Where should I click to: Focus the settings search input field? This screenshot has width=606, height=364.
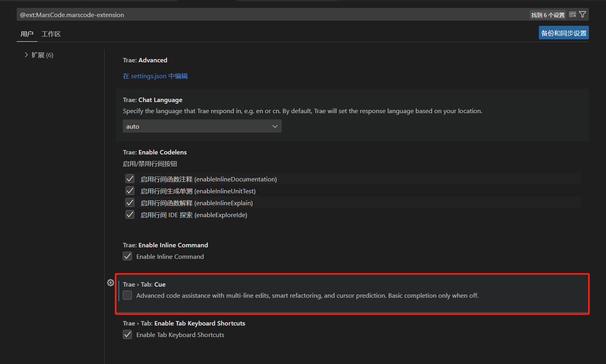click(x=273, y=15)
